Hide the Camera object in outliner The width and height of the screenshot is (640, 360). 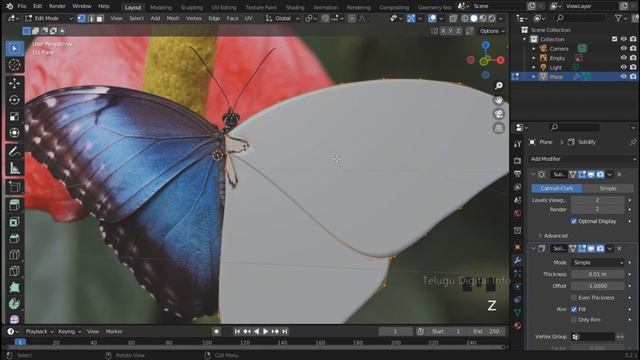[623, 49]
